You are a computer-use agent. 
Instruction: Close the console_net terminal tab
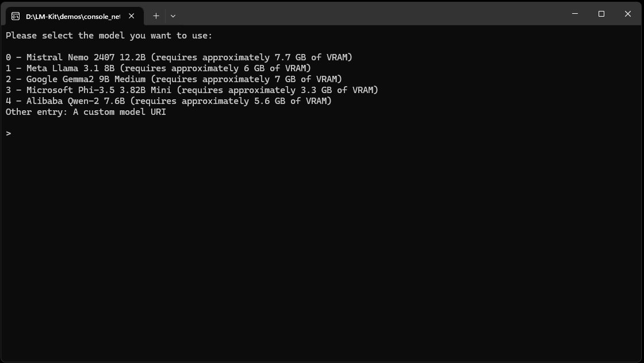coord(132,16)
